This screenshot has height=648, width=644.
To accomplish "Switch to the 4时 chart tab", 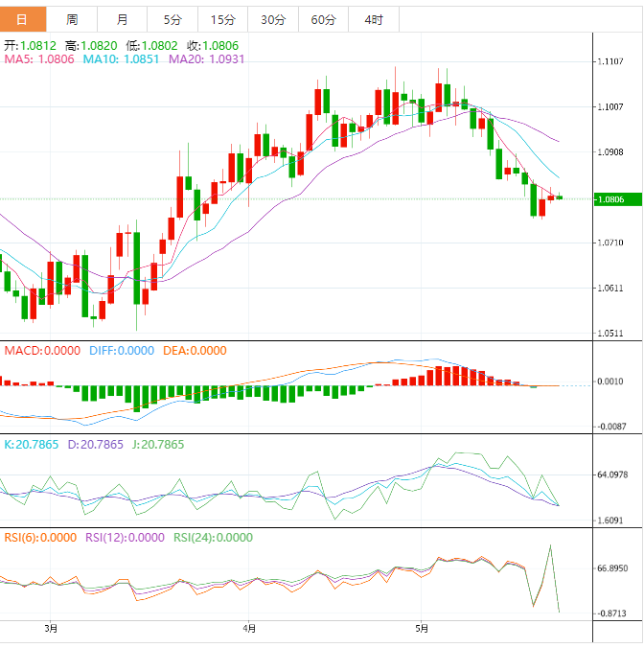I will (x=374, y=19).
